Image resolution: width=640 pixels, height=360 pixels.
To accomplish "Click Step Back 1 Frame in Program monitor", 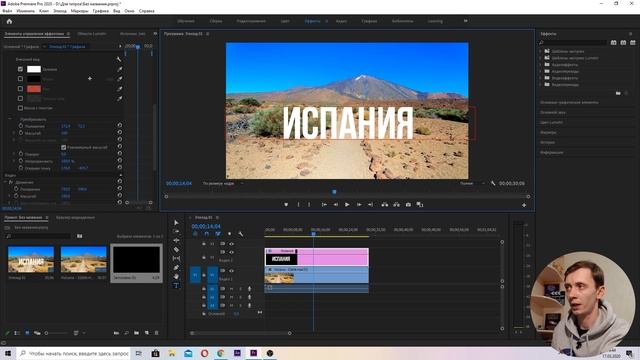I will 336,204.
